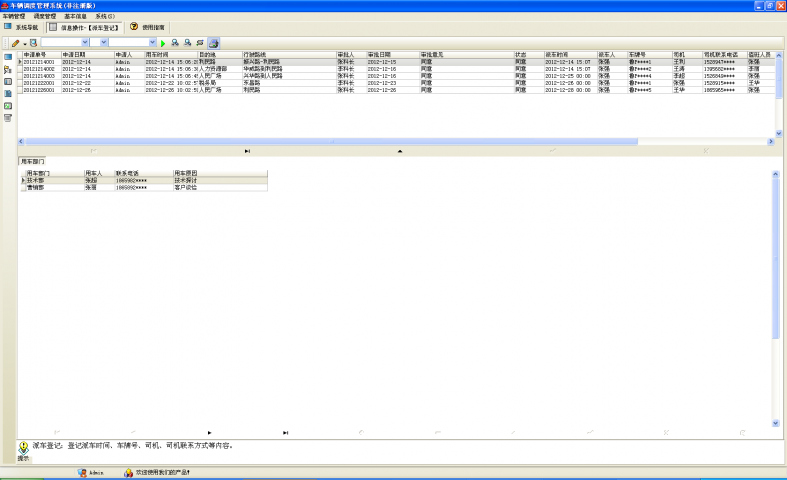Click the yellow help icon for 使用指南
The height and width of the screenshot is (480, 787).
pyautogui.click(x=134, y=27)
